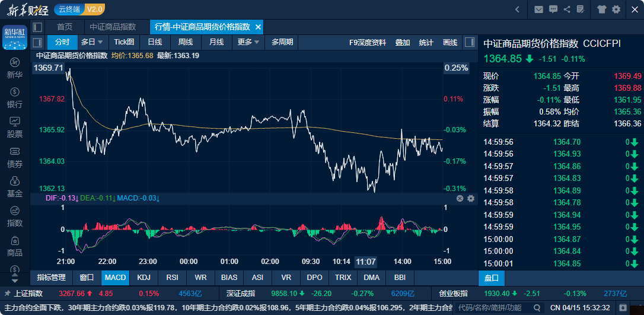This screenshot has height=315, width=644.
Task: Open the mail envelope icon in title bar
Action: click(538, 9)
